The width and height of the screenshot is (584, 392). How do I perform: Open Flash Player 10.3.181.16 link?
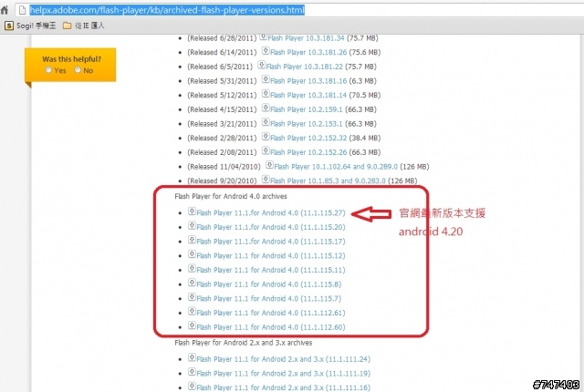tap(308, 81)
